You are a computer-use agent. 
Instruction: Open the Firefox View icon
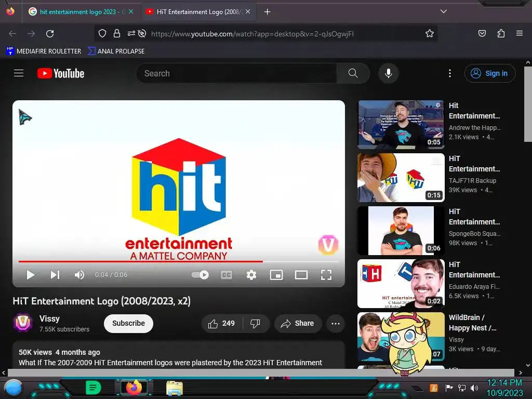10,11
